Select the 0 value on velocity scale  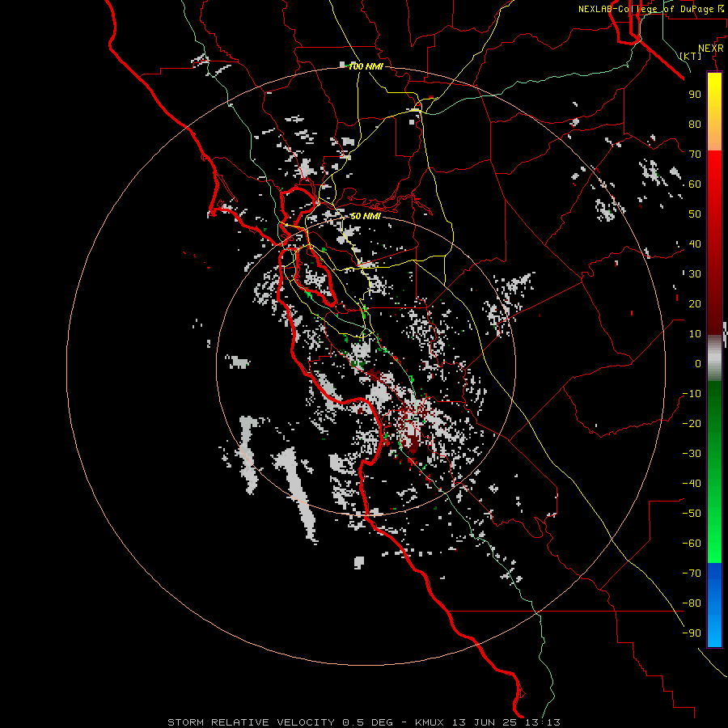tap(698, 364)
